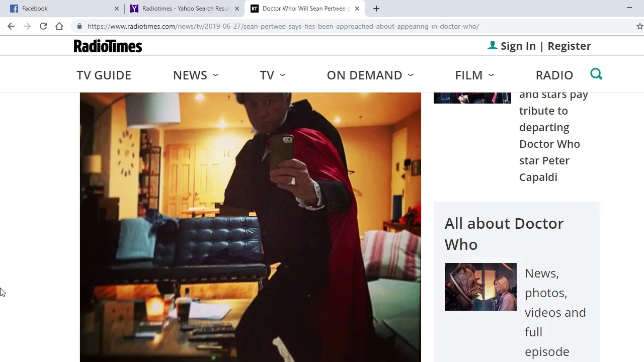Image resolution: width=644 pixels, height=362 pixels.
Task: Click the RT favicon on Doctor Who tab
Action: (x=255, y=9)
